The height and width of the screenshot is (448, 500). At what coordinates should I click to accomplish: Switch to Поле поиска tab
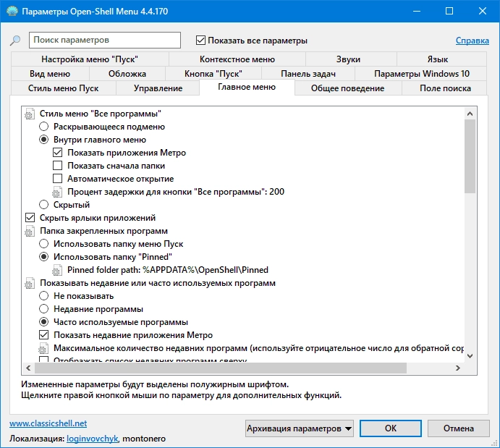click(x=445, y=88)
